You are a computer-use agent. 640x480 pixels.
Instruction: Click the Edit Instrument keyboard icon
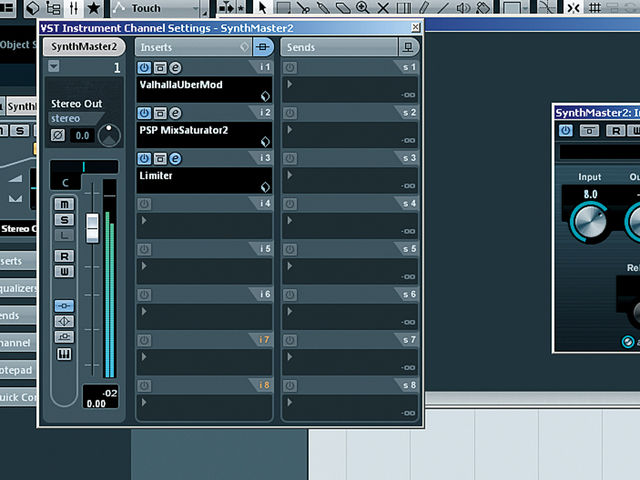64,354
